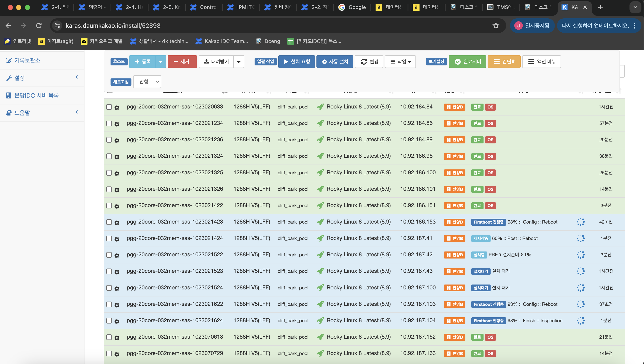Expand the 도움말 sidebar section
644x364 pixels.
tap(42, 113)
